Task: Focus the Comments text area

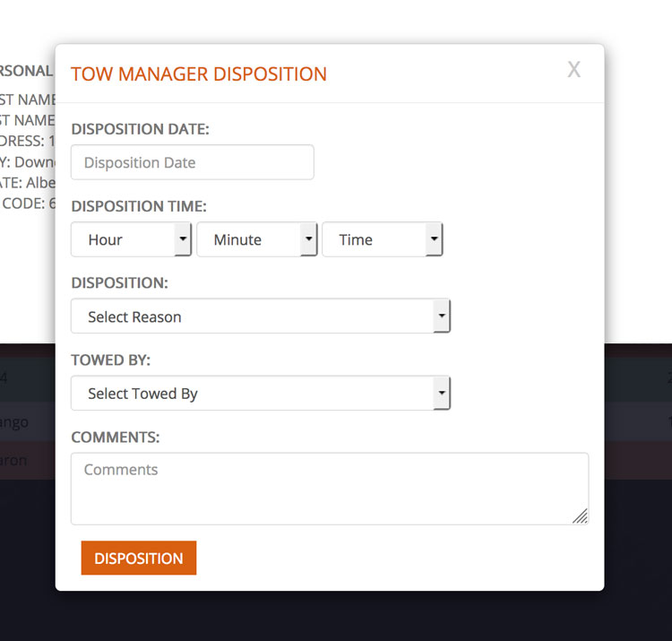Action: point(329,488)
